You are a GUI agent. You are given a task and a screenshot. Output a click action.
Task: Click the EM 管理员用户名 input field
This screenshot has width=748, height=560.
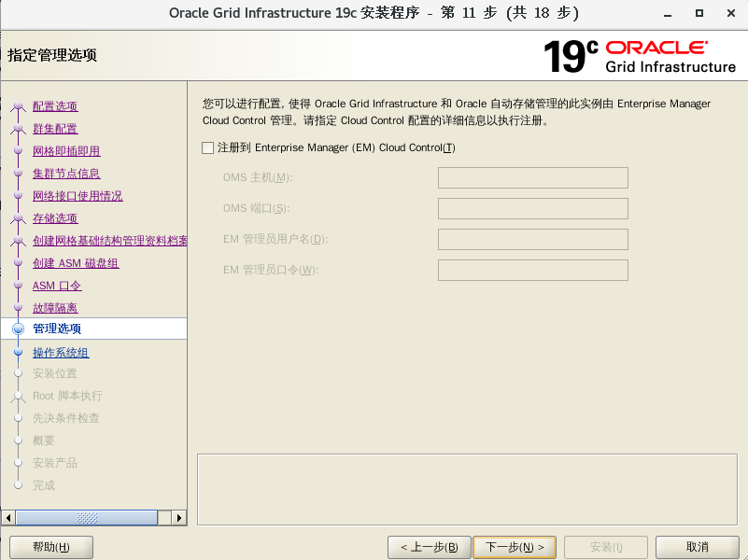533,239
